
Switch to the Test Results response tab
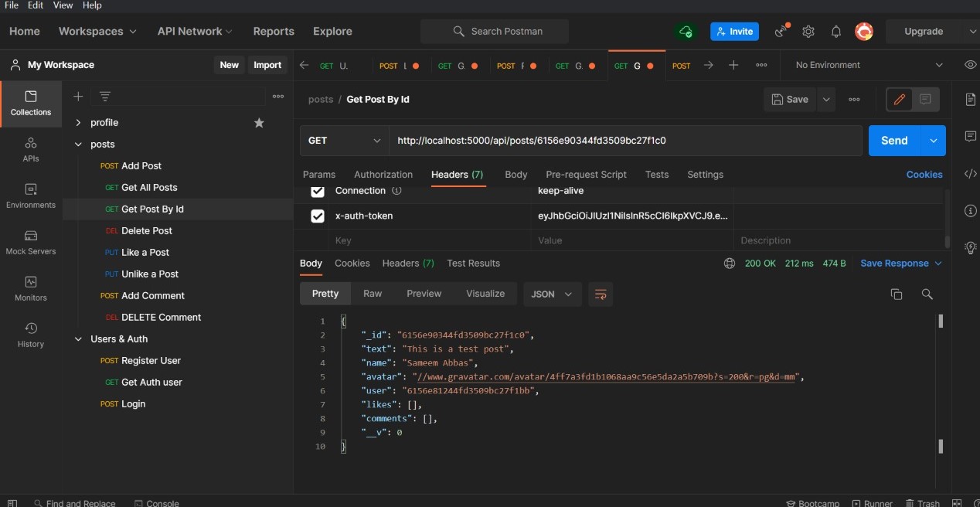pyautogui.click(x=473, y=264)
